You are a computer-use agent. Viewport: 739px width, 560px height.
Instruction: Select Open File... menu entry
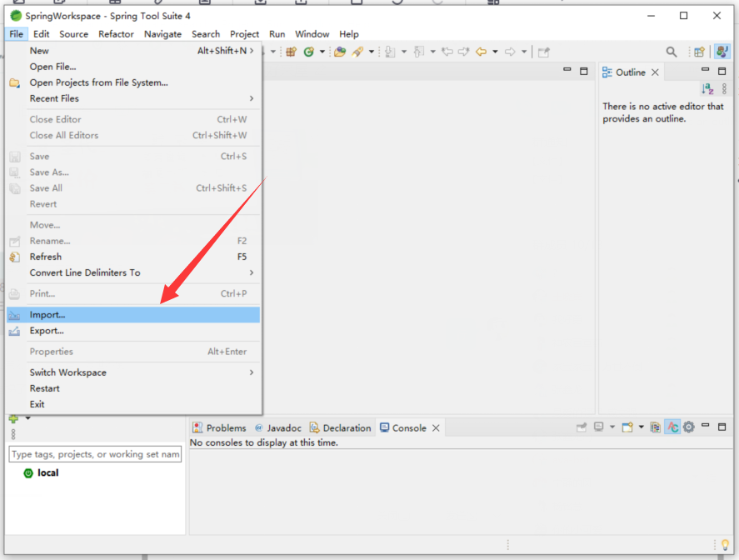click(x=133, y=67)
